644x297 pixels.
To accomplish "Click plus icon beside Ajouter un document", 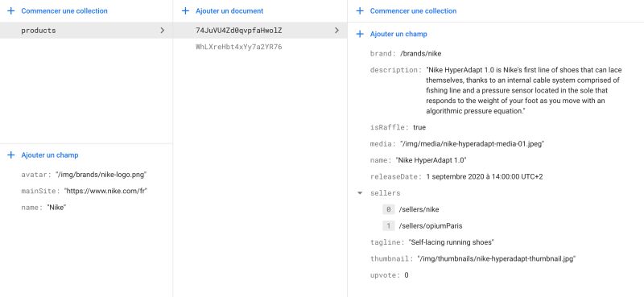I will click(x=186, y=10).
